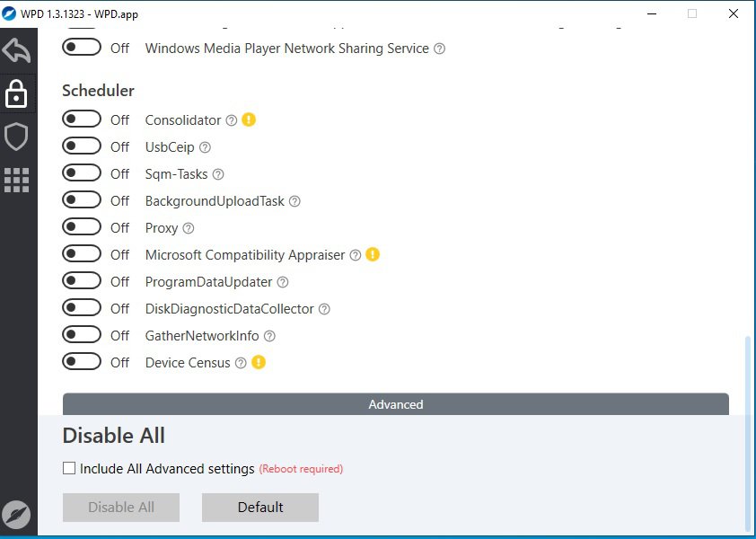This screenshot has height=539, width=756.
Task: Click the Disable All button
Action: pyautogui.click(x=121, y=508)
